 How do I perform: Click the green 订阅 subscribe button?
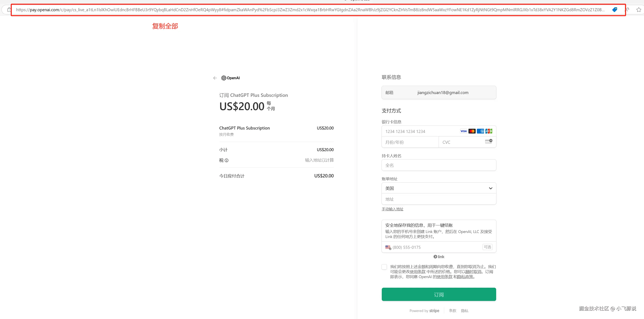point(439,295)
